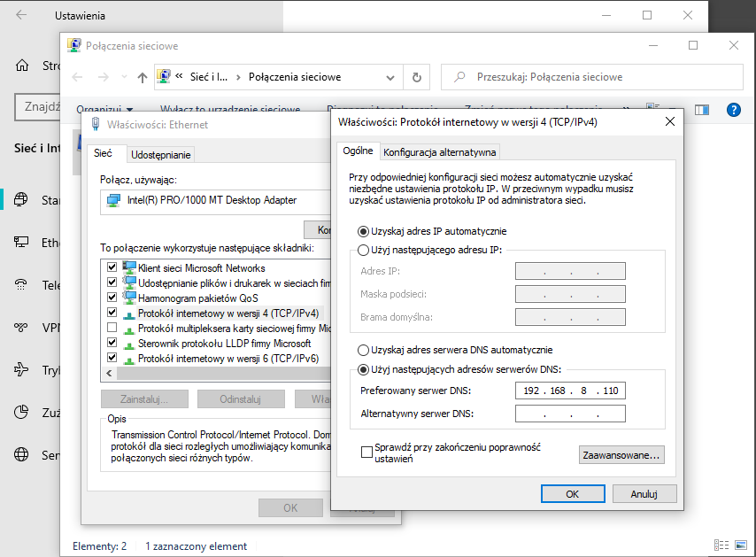Uncheck Harmonogram pakietów QoS
This screenshot has width=756, height=557.
tap(112, 297)
